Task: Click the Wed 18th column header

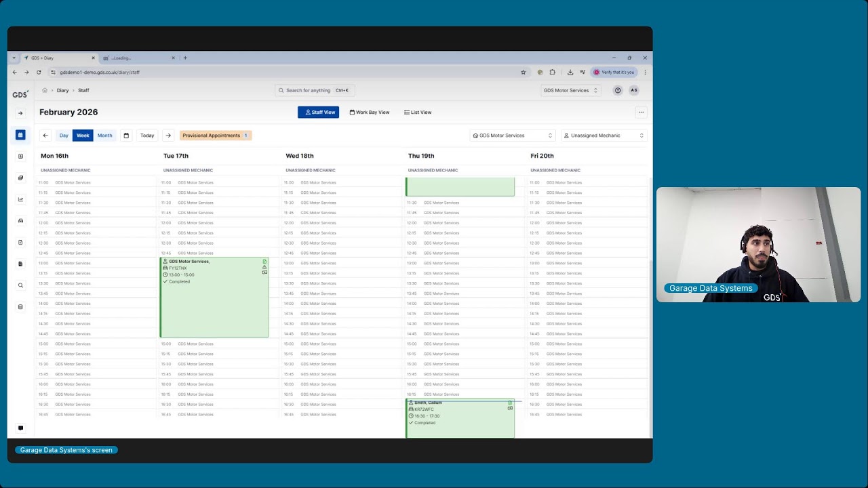Action: tap(300, 156)
